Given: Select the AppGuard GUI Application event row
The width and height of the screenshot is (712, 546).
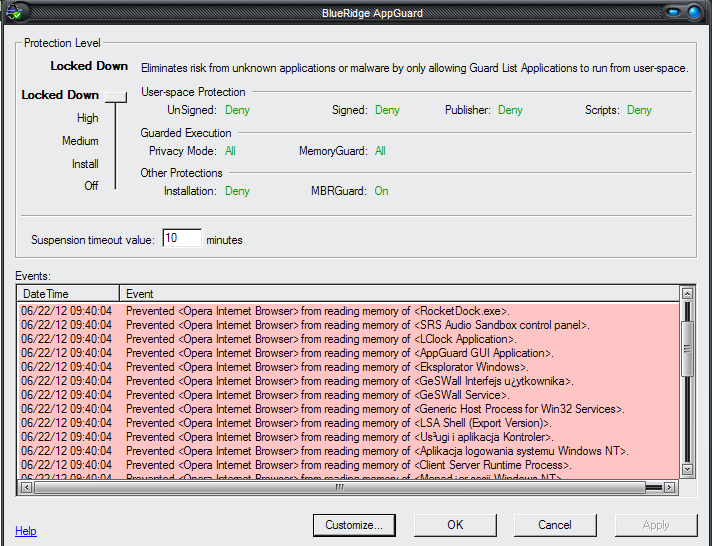Looking at the screenshot, I should pos(348,353).
